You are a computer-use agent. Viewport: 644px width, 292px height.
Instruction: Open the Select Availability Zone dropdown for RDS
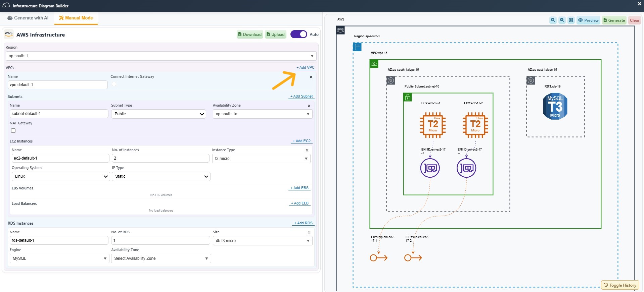click(x=161, y=258)
